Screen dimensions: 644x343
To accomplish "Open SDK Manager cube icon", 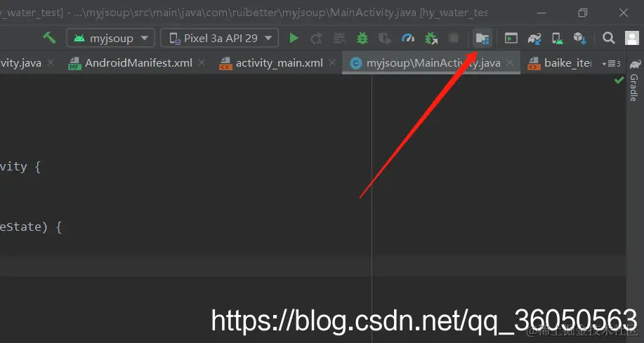I will [580, 38].
